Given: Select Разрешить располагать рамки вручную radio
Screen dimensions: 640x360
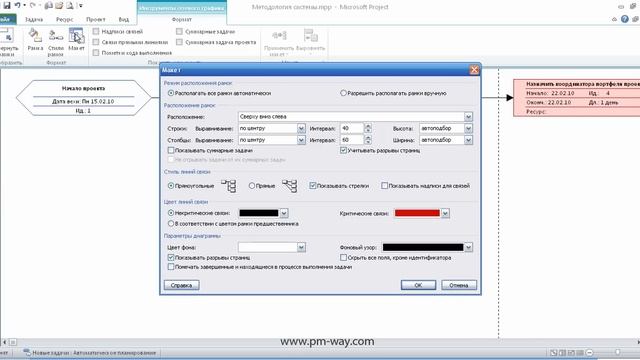Looking at the screenshot, I should (x=343, y=93).
